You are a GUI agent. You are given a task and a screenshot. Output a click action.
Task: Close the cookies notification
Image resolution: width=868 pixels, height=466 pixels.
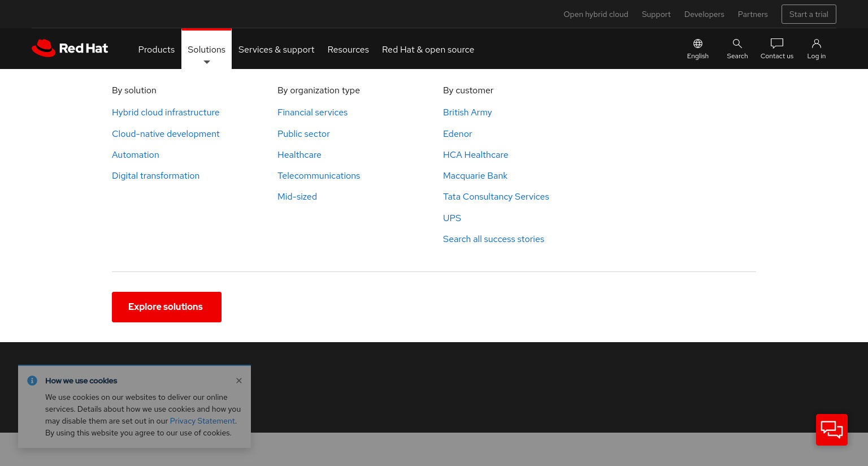pyautogui.click(x=239, y=381)
